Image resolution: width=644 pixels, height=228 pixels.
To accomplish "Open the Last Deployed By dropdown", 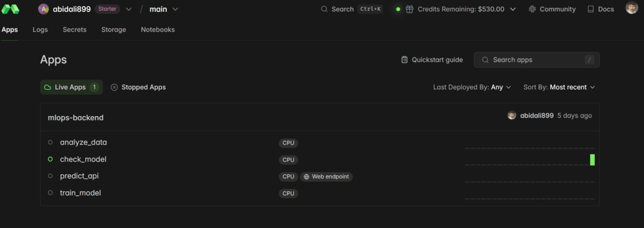I will click(x=472, y=87).
